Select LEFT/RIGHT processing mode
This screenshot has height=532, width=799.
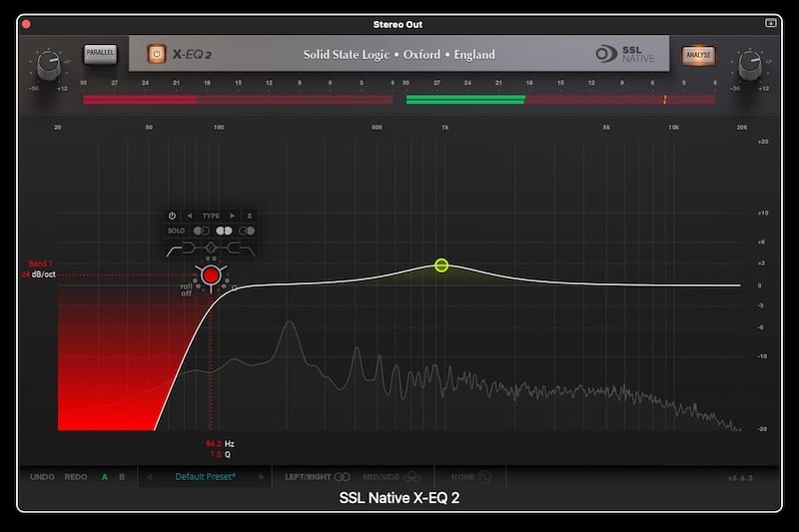(x=318, y=477)
